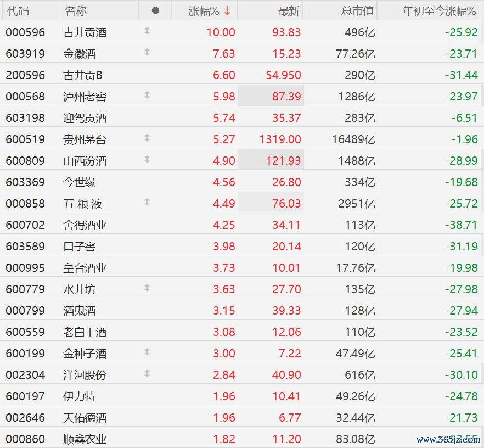Image resolution: width=484 pixels, height=448 pixels.
Task: Click year-to-date change -1.96
Action: click(464, 139)
